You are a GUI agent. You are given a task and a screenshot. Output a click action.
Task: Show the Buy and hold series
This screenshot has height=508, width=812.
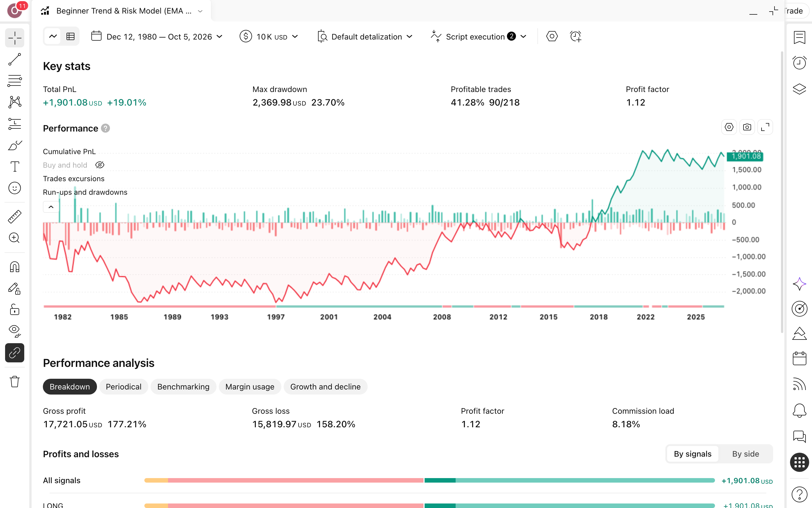[x=100, y=165]
